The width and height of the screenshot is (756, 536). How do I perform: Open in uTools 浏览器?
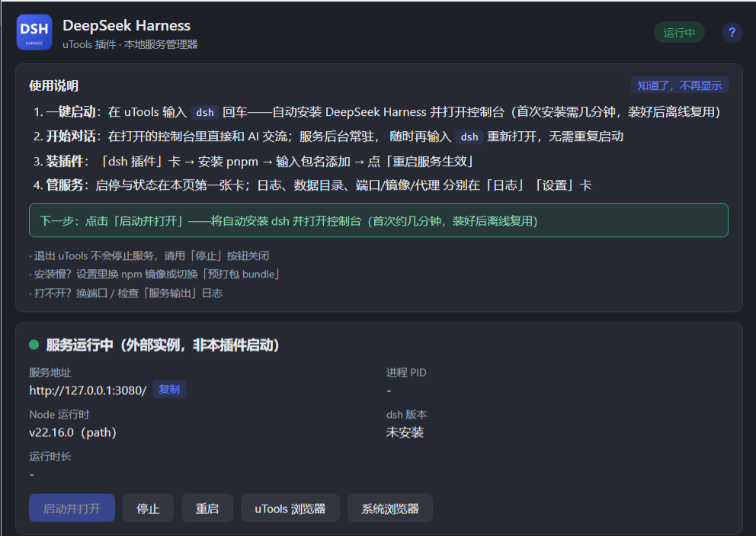pyautogui.click(x=290, y=508)
